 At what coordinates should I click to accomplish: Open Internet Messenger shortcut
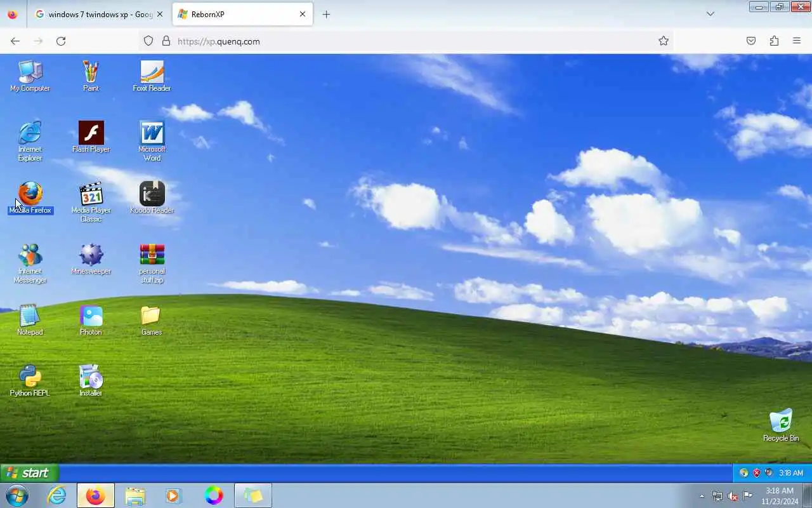pyautogui.click(x=30, y=264)
